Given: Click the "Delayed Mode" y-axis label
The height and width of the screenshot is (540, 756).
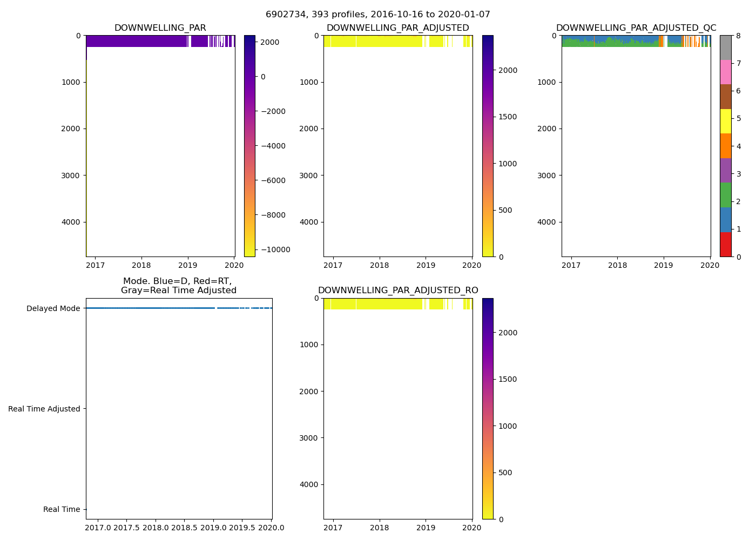Looking at the screenshot, I should (53, 308).
